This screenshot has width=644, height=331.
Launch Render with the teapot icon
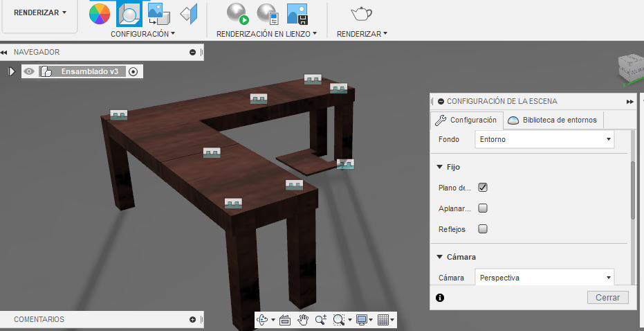[x=361, y=14]
